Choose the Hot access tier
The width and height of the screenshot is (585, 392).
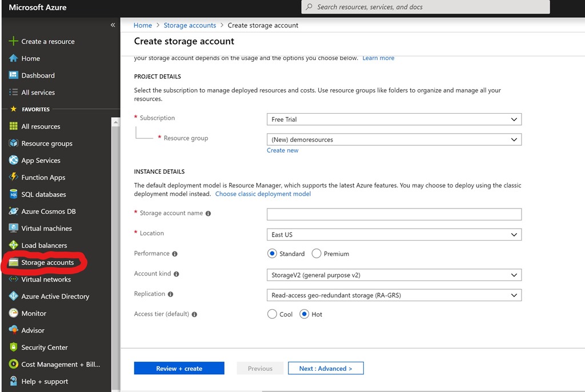coord(304,314)
